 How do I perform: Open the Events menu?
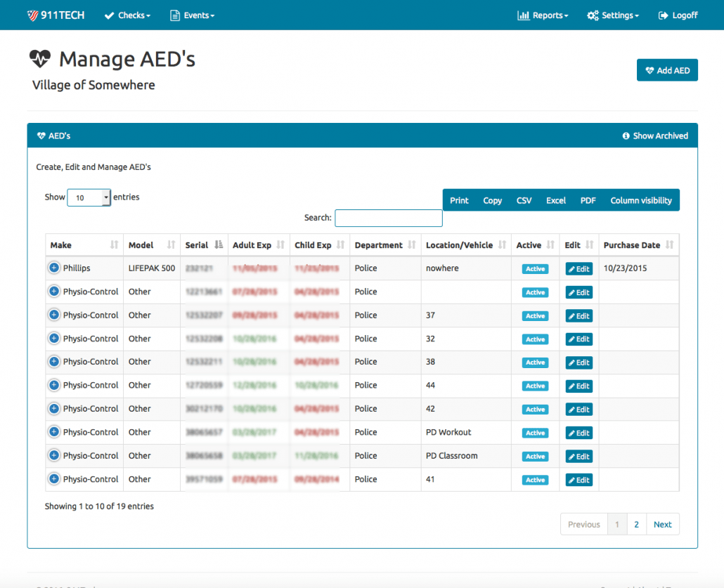(191, 15)
